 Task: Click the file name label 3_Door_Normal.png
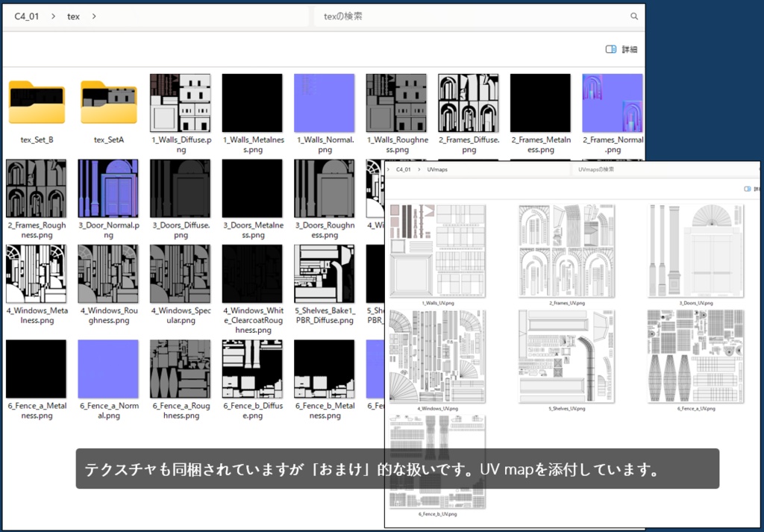click(x=109, y=230)
